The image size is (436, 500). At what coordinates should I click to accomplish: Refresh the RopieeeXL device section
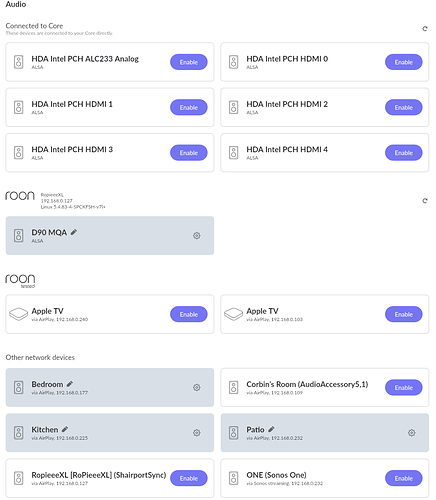point(425,201)
